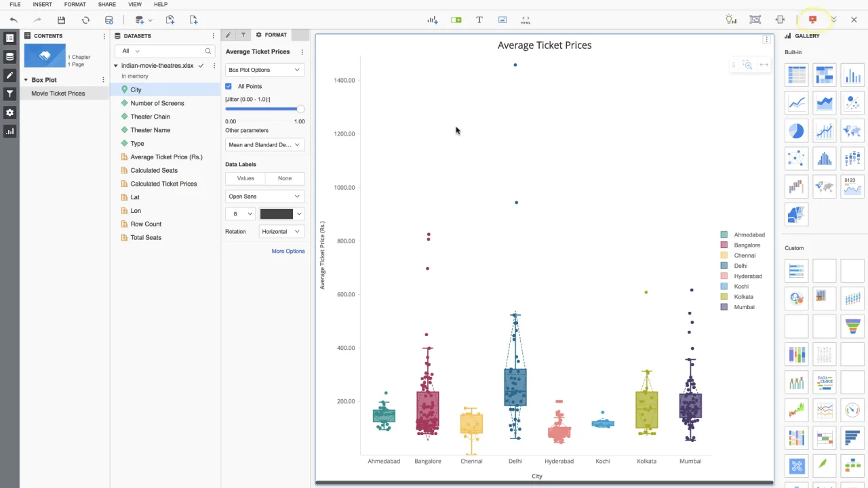The height and width of the screenshot is (488, 868).
Task: Uncheck the All Points checkbox
Action: tap(229, 86)
